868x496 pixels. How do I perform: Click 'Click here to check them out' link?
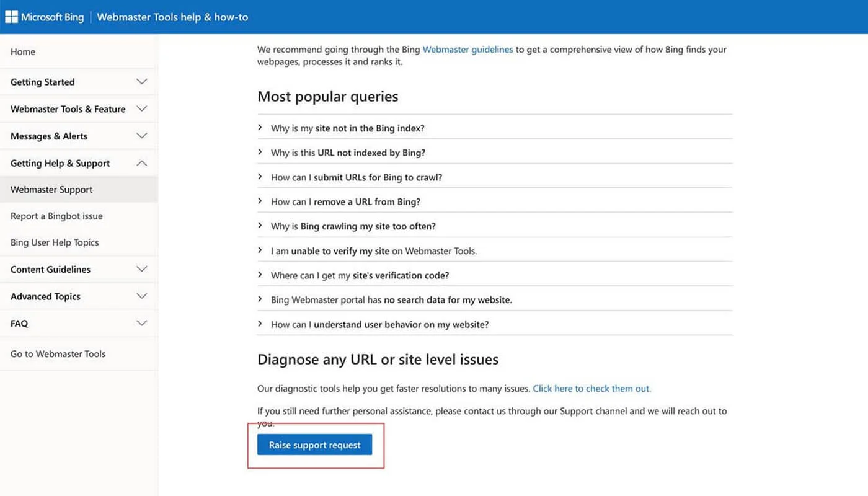(591, 389)
